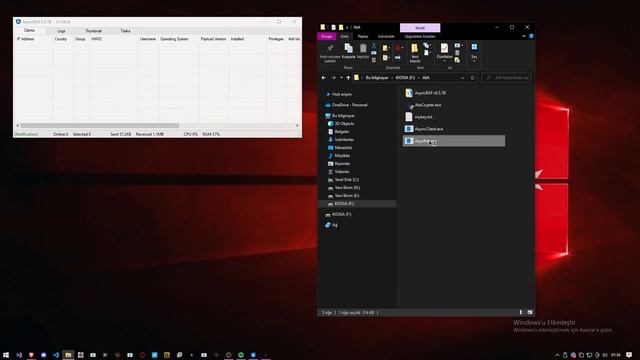Click right scroll arrow in AsyncRAT list
Viewport: 640px width, 360px height.
(x=297, y=125)
